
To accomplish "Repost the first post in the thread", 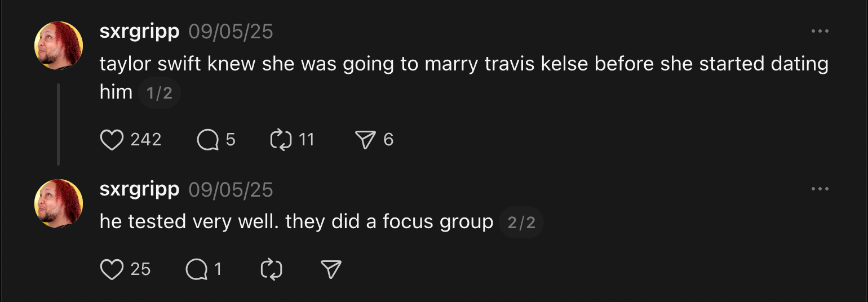I will click(x=280, y=140).
